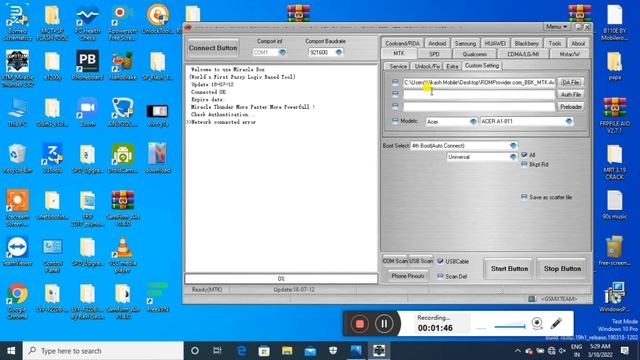Toggle Scan Def checkbox
This screenshot has height=360, width=640.
[440, 276]
